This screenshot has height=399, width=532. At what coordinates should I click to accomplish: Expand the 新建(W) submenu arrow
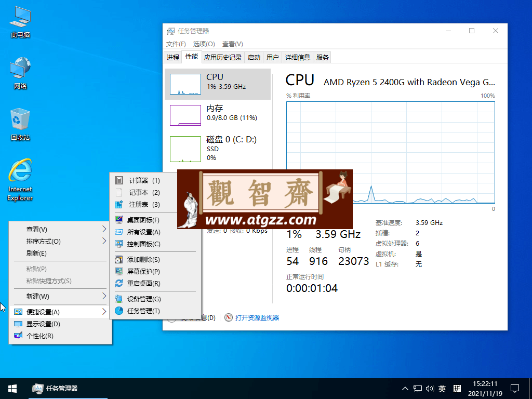(104, 296)
